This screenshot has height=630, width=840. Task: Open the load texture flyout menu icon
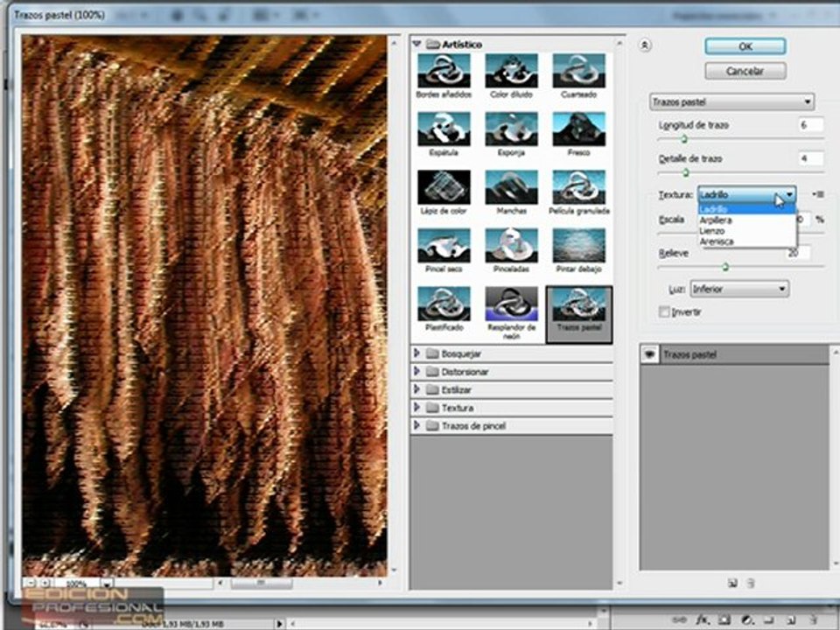(x=818, y=194)
